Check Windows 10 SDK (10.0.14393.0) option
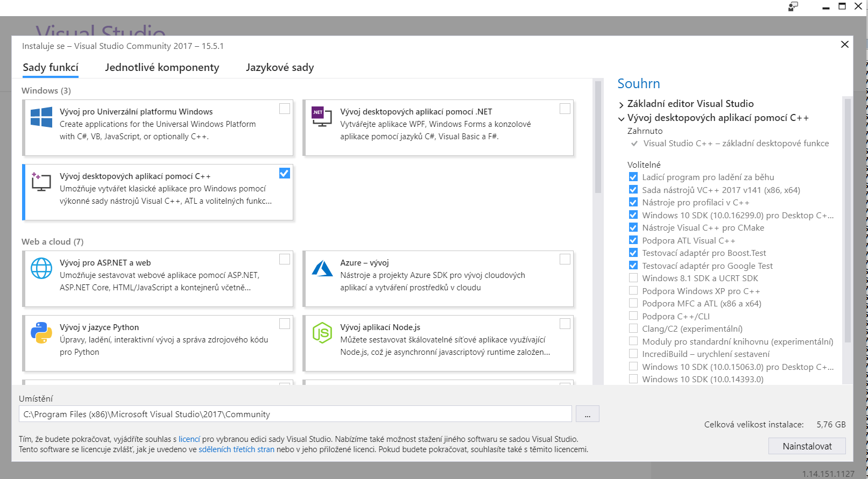Image resolution: width=868 pixels, height=479 pixels. [x=633, y=379]
